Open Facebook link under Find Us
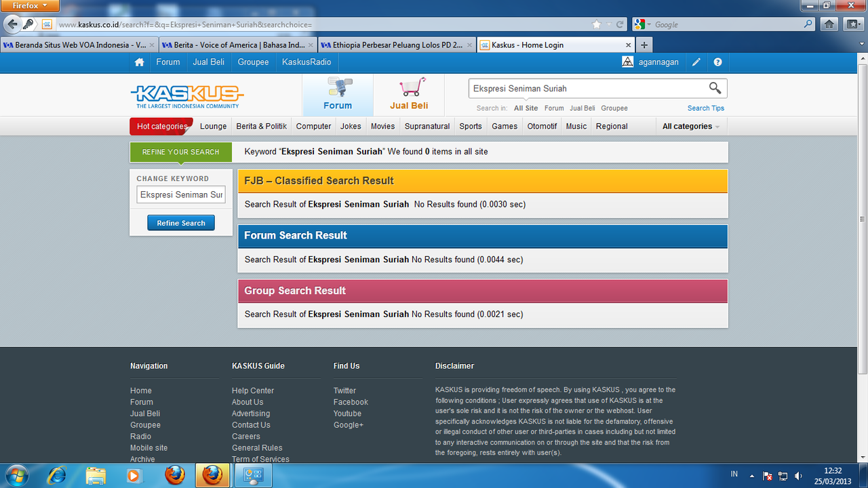 (x=351, y=402)
